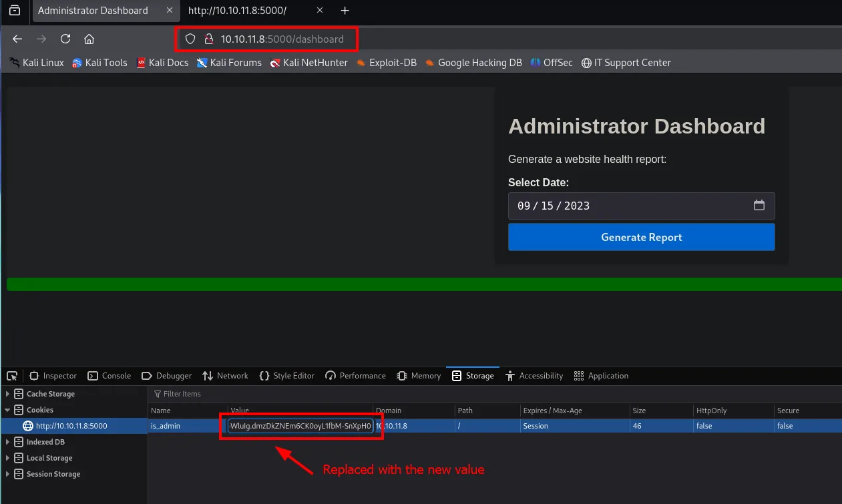Switch to the Accessibility tab
This screenshot has width=842, height=504.
[534, 376]
